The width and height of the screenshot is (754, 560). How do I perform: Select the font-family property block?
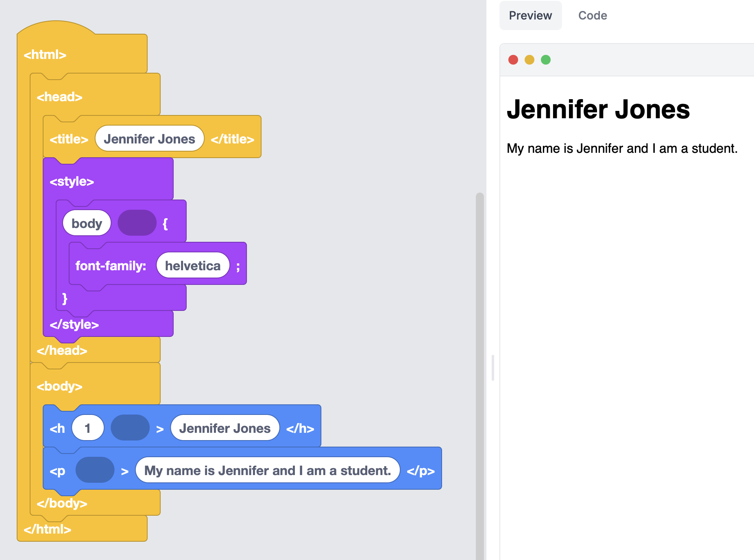tap(111, 266)
